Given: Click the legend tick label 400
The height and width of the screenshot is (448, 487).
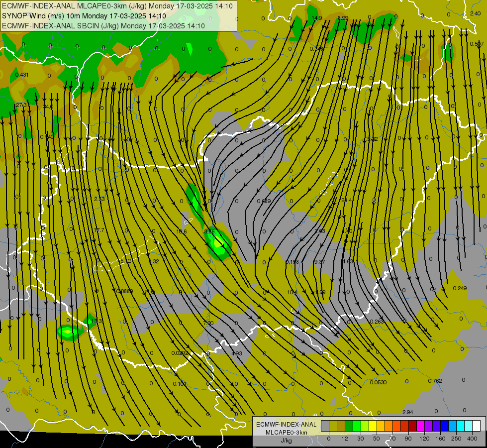Looking at the screenshot, I should click(472, 439).
